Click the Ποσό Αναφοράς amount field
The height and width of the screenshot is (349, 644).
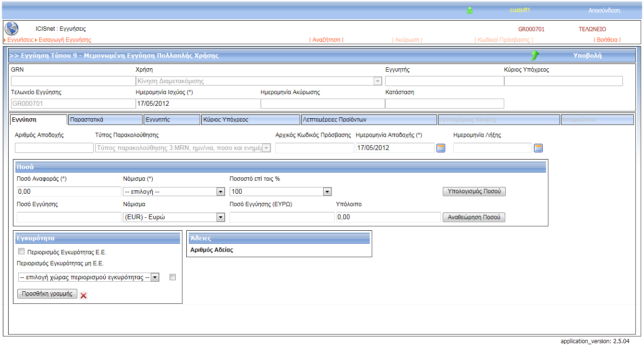click(69, 192)
